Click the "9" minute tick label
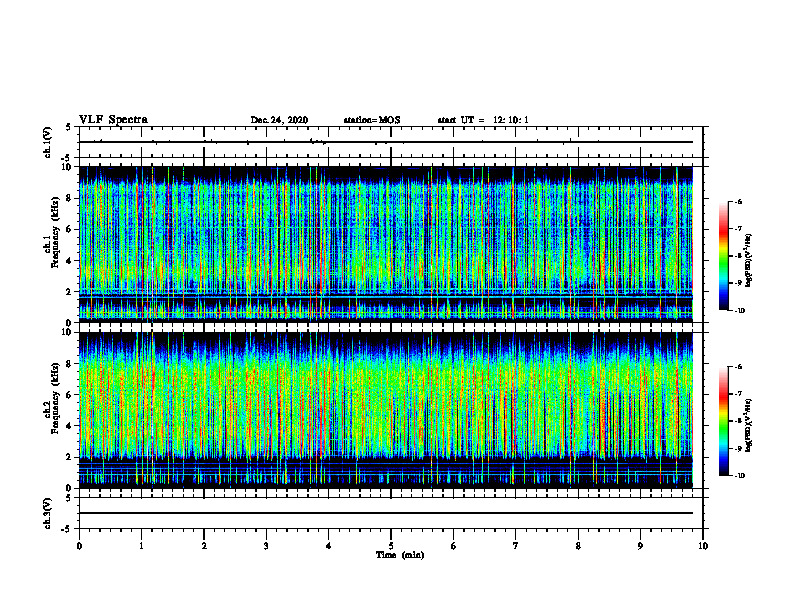The width and height of the screenshot is (792, 612). (640, 546)
